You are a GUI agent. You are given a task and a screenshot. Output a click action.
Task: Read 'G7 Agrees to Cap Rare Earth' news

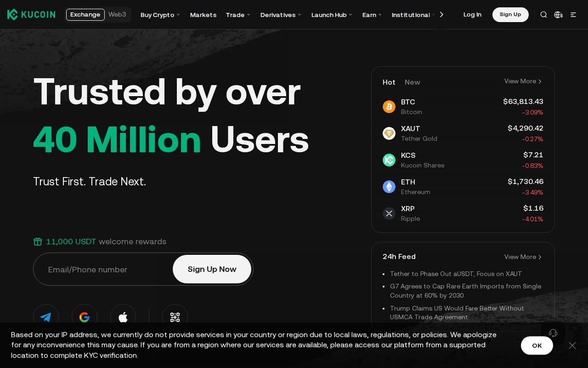click(466, 291)
